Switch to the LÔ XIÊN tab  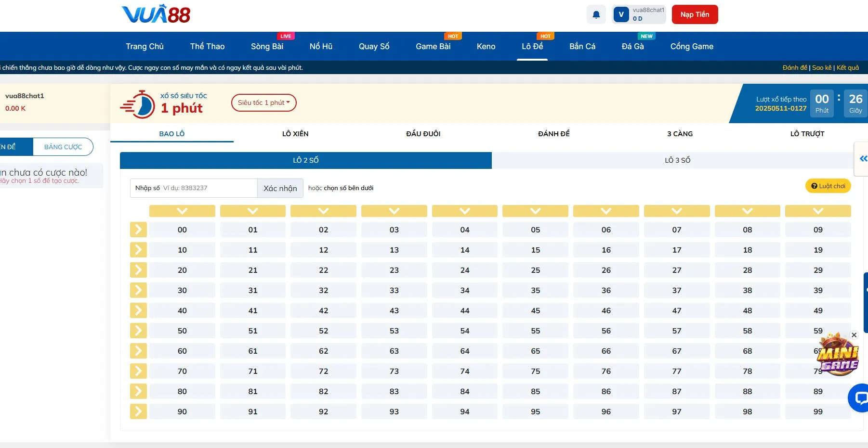point(295,134)
